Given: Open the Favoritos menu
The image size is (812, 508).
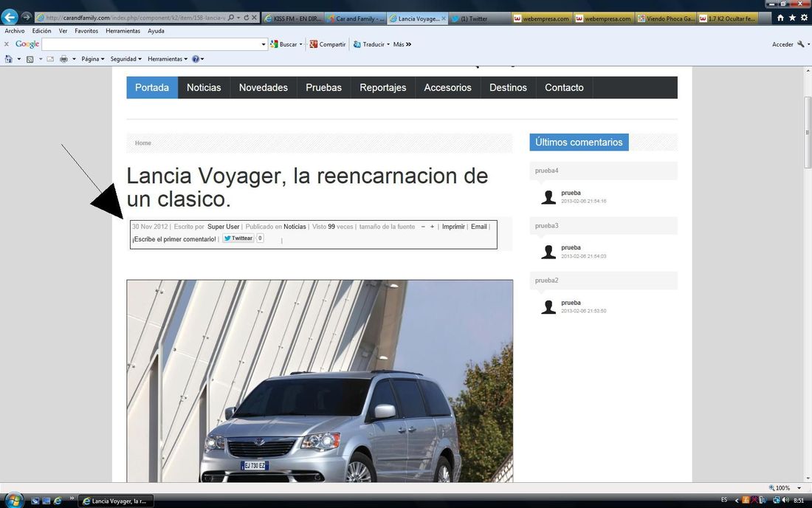Looking at the screenshot, I should 86,31.
